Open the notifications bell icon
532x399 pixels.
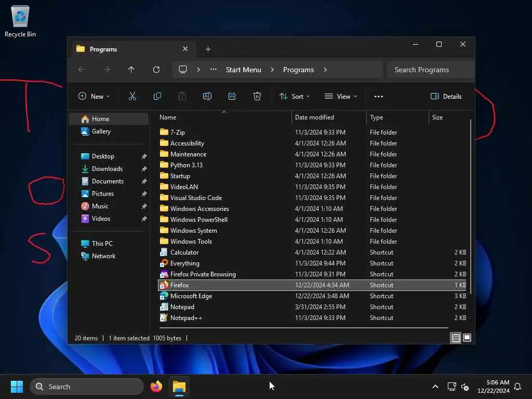(517, 387)
